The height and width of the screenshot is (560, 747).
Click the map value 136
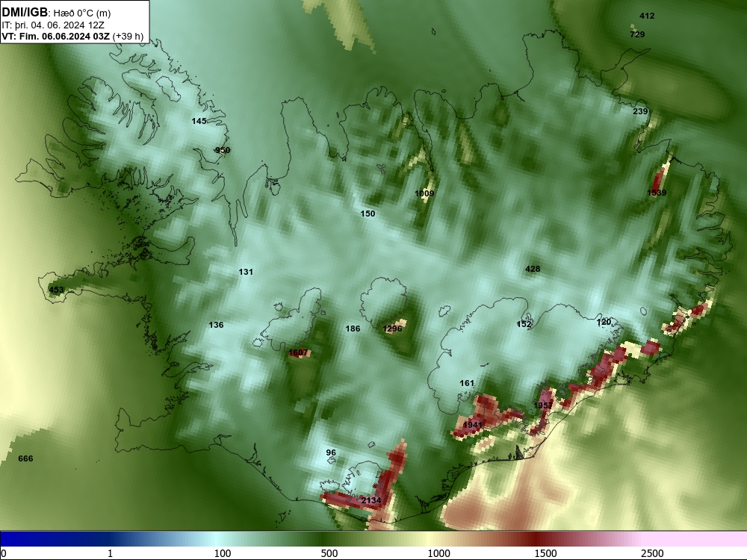click(217, 325)
